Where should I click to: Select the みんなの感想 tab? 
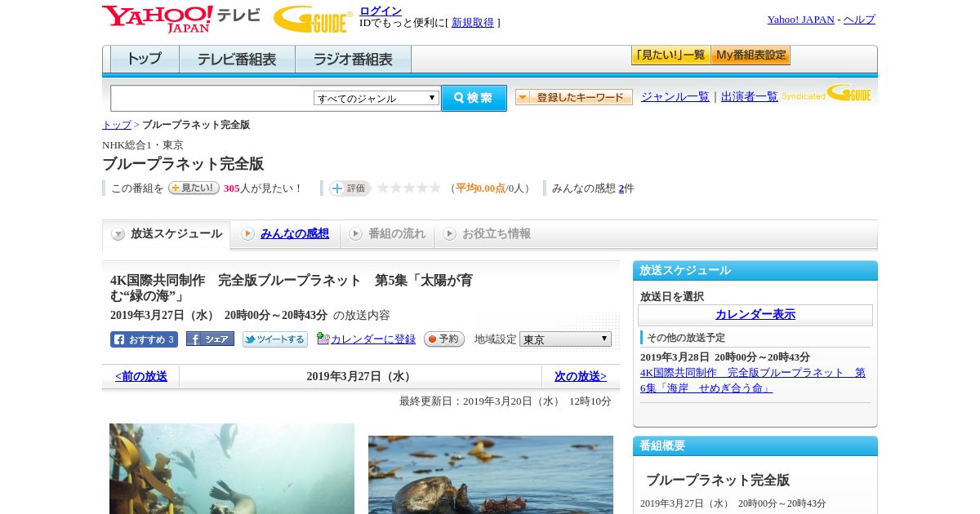285,234
